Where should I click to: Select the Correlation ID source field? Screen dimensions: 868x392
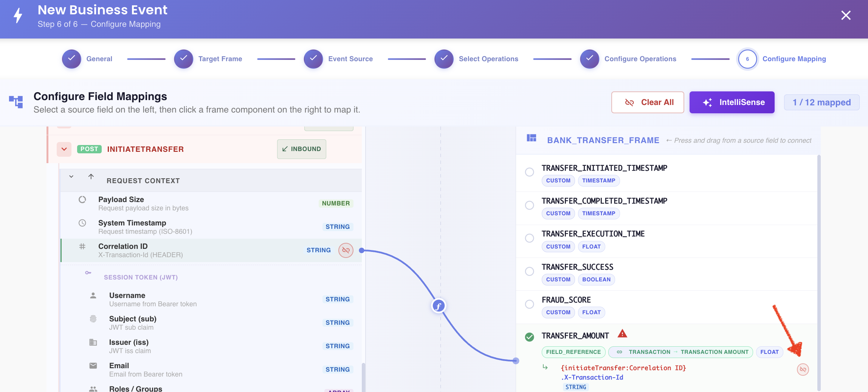(x=211, y=250)
